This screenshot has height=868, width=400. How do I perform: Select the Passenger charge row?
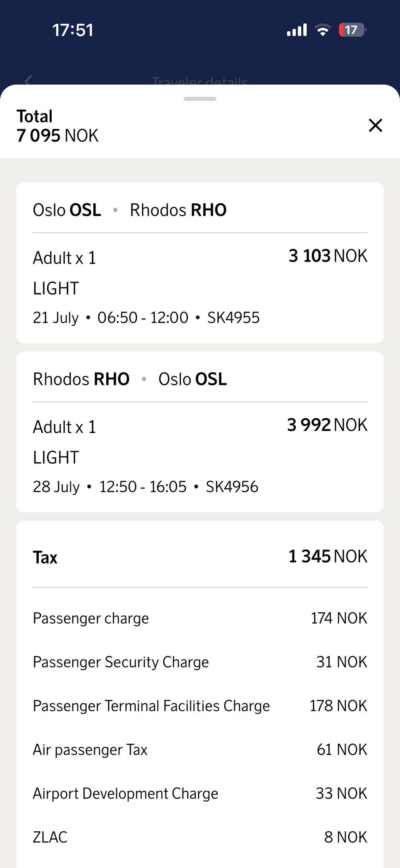tap(200, 618)
